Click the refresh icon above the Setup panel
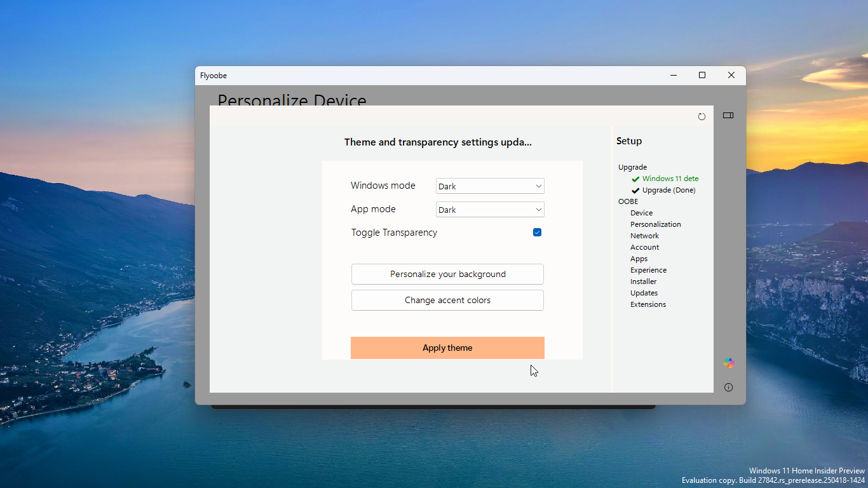868x488 pixels. (x=702, y=116)
